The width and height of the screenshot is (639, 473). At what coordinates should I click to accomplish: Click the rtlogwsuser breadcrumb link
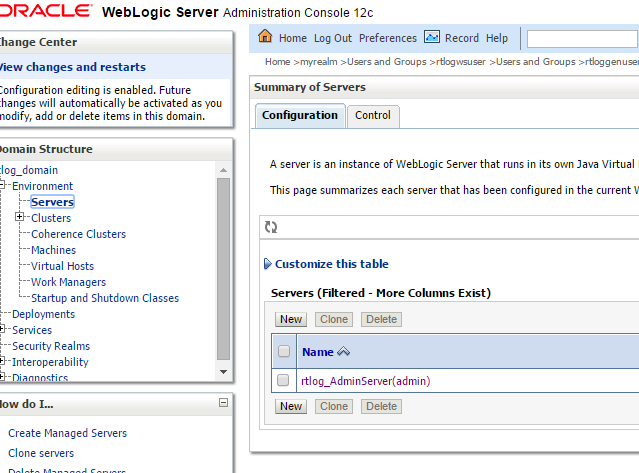tap(461, 62)
